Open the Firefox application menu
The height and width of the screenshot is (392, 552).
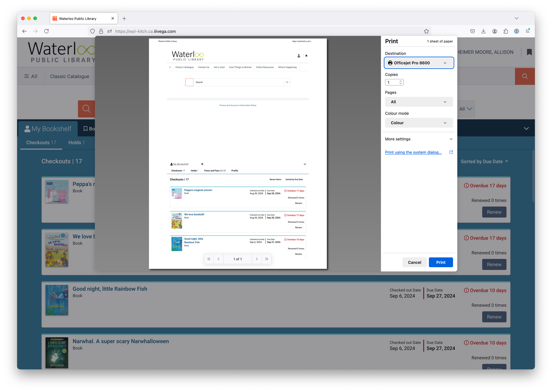528,31
